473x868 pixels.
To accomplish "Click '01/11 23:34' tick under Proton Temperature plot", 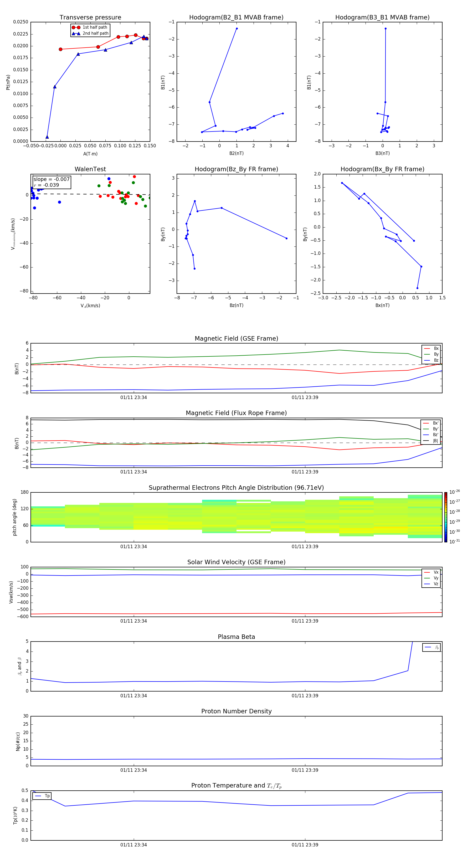I will pyautogui.click(x=134, y=845).
